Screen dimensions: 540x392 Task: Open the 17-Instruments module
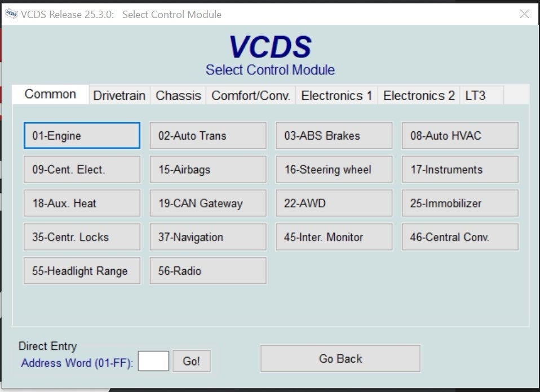[460, 169]
